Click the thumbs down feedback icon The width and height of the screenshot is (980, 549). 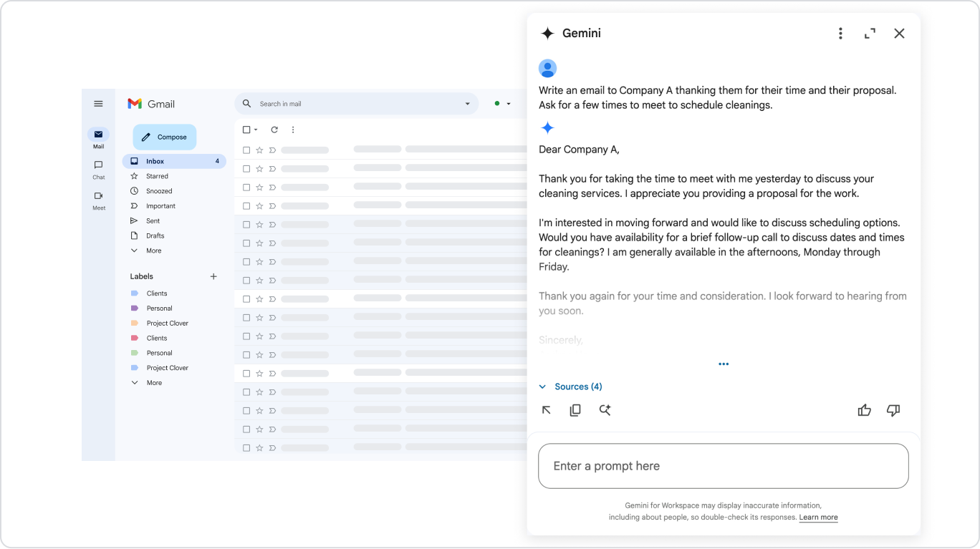893,410
